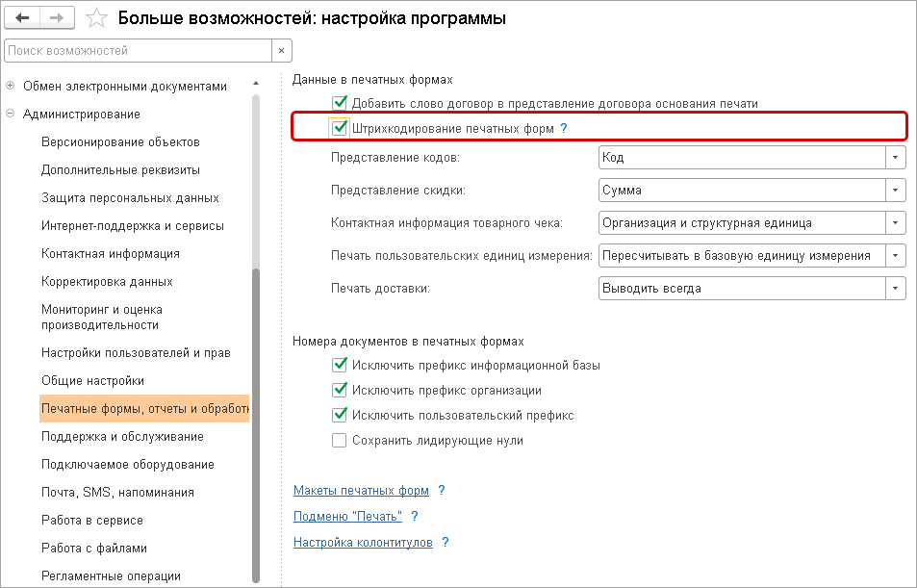Viewport: 917px width, 588px height.
Task: Clear the search field with X button
Action: click(281, 50)
